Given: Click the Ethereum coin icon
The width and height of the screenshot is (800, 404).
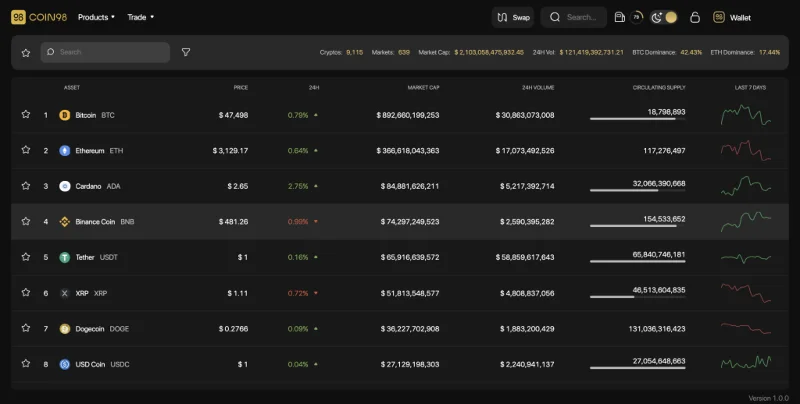Looking at the screenshot, I should 64,150.
